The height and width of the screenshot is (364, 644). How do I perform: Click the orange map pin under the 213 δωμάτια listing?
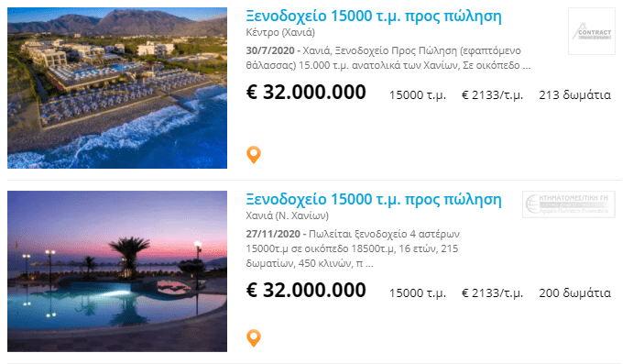254,155
